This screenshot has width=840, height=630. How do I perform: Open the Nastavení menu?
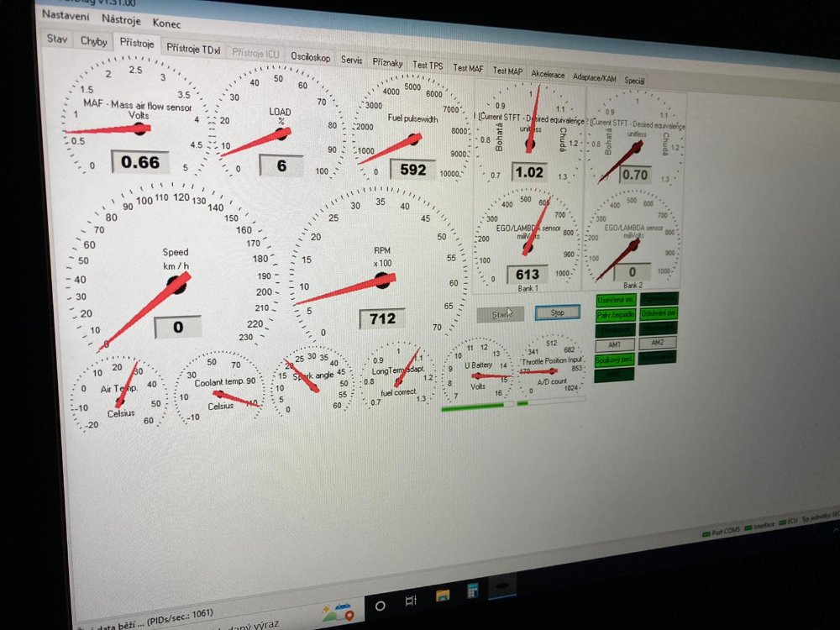pyautogui.click(x=66, y=16)
